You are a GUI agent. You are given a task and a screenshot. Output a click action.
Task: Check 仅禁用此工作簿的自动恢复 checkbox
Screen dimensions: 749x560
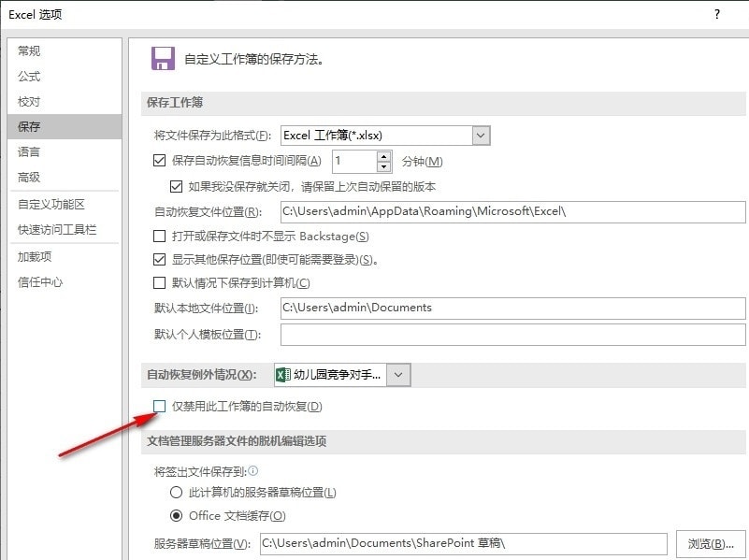tap(159, 407)
